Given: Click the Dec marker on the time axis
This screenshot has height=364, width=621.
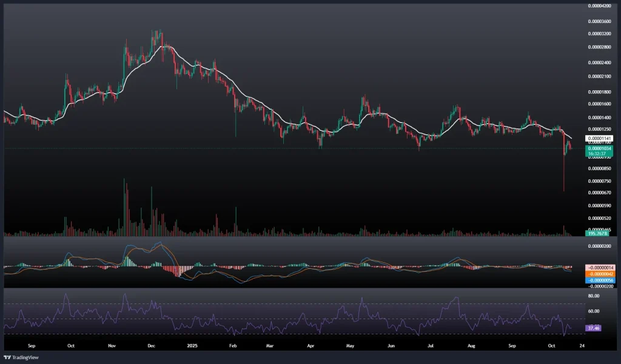Looking at the screenshot, I should coord(152,345).
